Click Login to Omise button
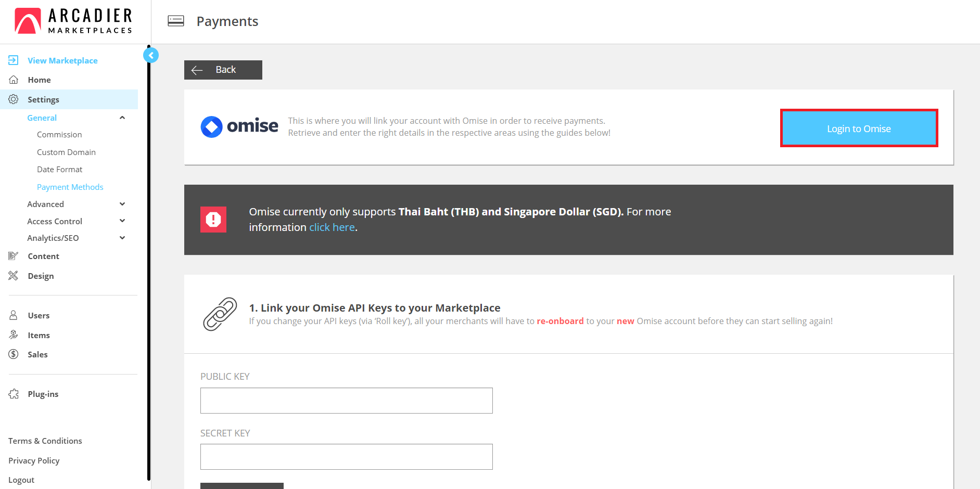Screen dimensions: 980x489 click(x=859, y=128)
